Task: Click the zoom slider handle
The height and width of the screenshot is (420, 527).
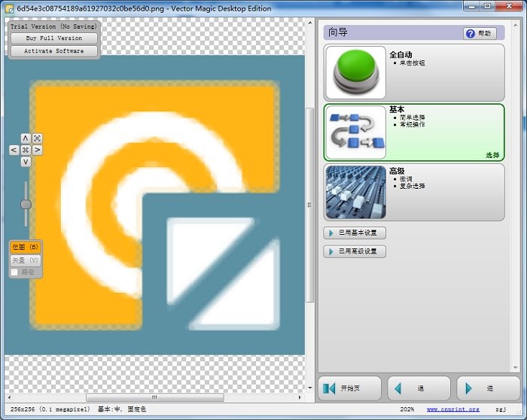Action: [26, 204]
